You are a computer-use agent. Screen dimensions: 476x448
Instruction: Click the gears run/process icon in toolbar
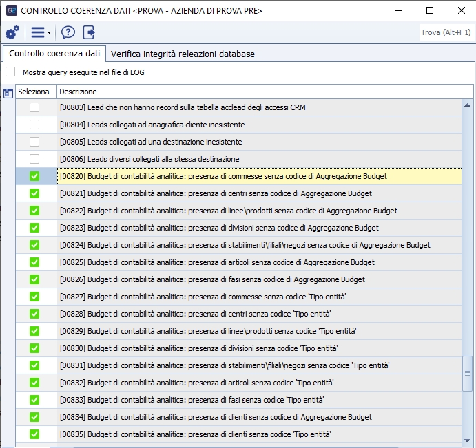click(12, 33)
